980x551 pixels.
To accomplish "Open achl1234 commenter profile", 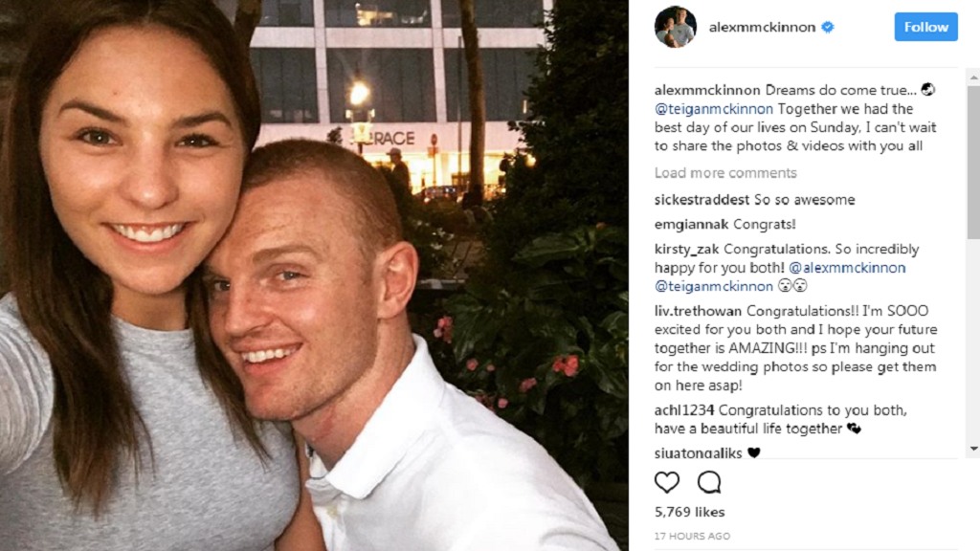I will [x=683, y=410].
